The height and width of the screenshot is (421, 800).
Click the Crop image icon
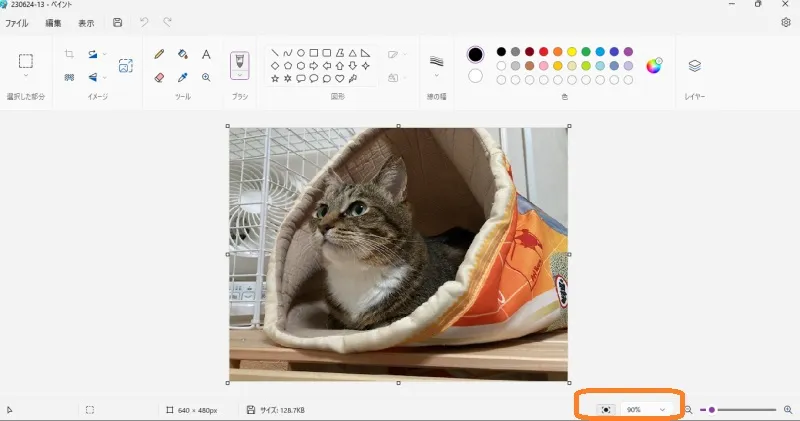point(69,54)
